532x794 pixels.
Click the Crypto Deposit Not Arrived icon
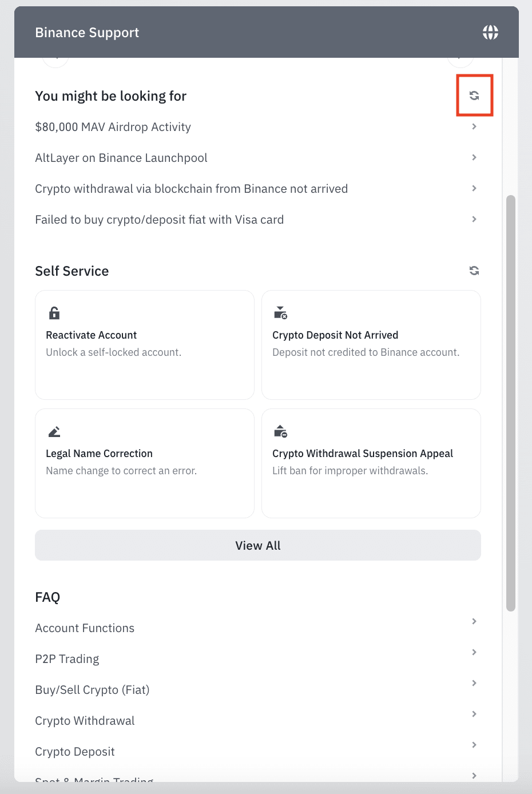[280, 313]
